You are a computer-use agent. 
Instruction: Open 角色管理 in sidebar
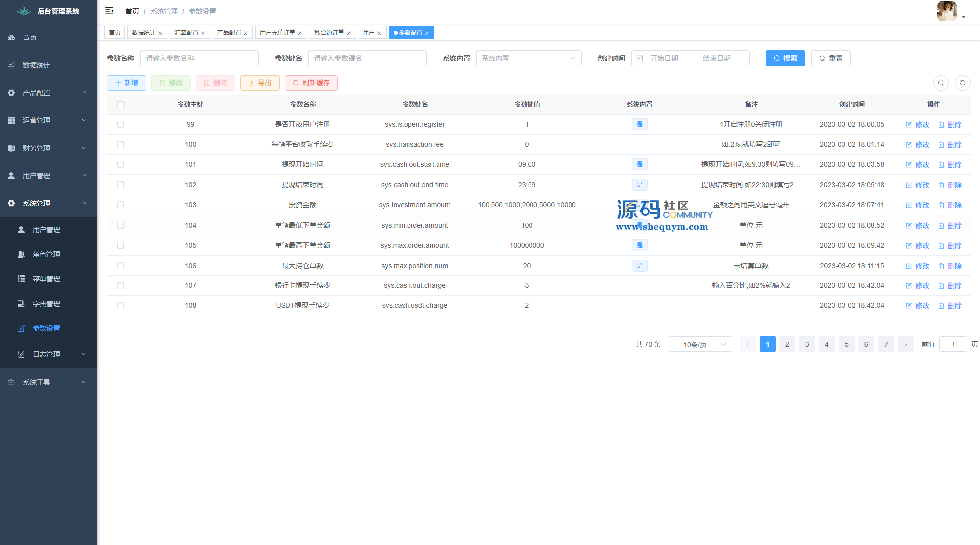46,254
